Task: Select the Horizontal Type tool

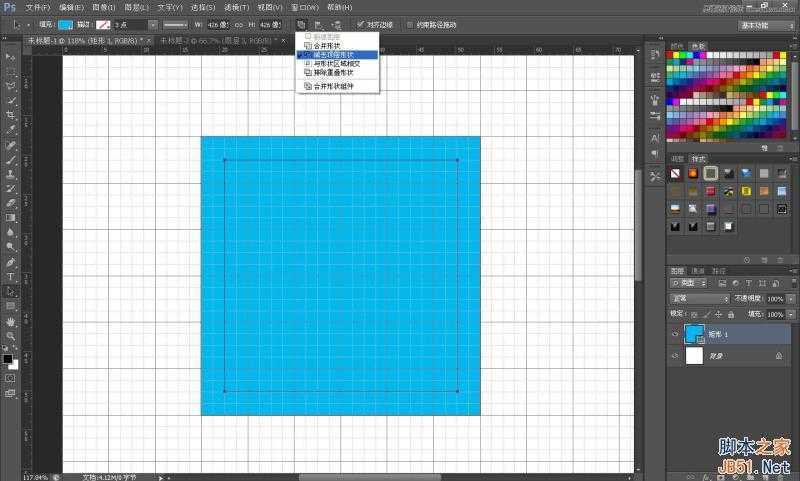Action: coord(10,277)
